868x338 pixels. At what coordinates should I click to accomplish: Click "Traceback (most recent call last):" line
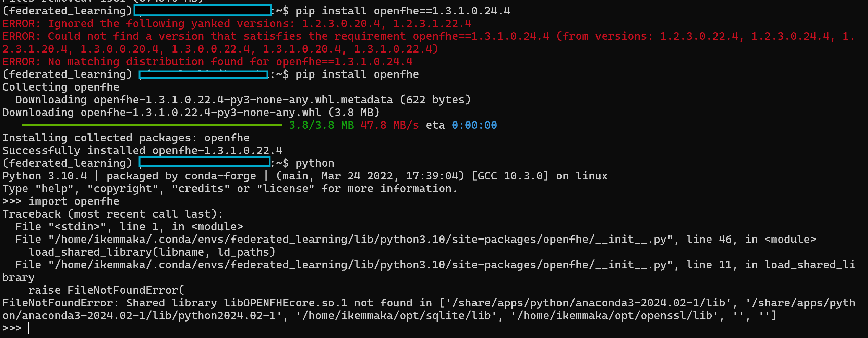coord(112,214)
